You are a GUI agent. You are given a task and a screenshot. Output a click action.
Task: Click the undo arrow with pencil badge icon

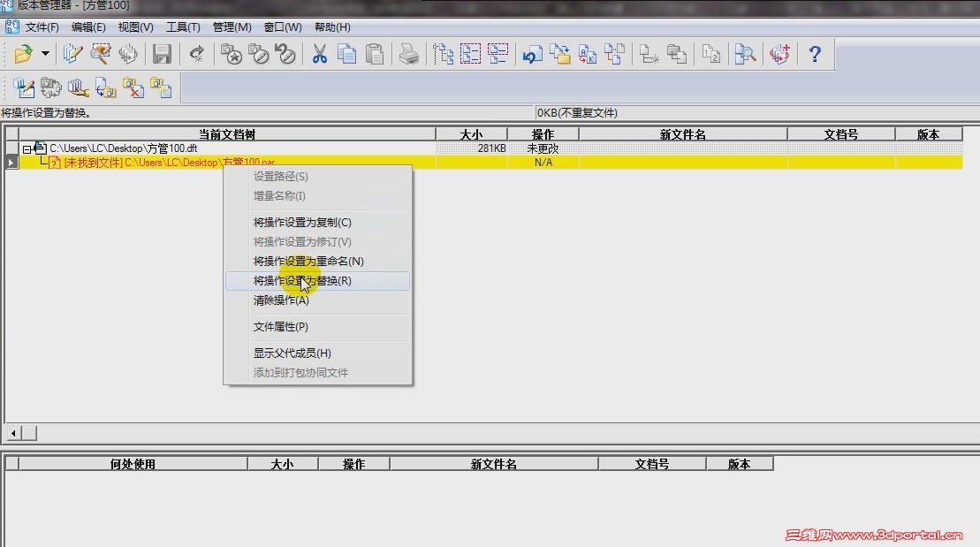pyautogui.click(x=285, y=54)
